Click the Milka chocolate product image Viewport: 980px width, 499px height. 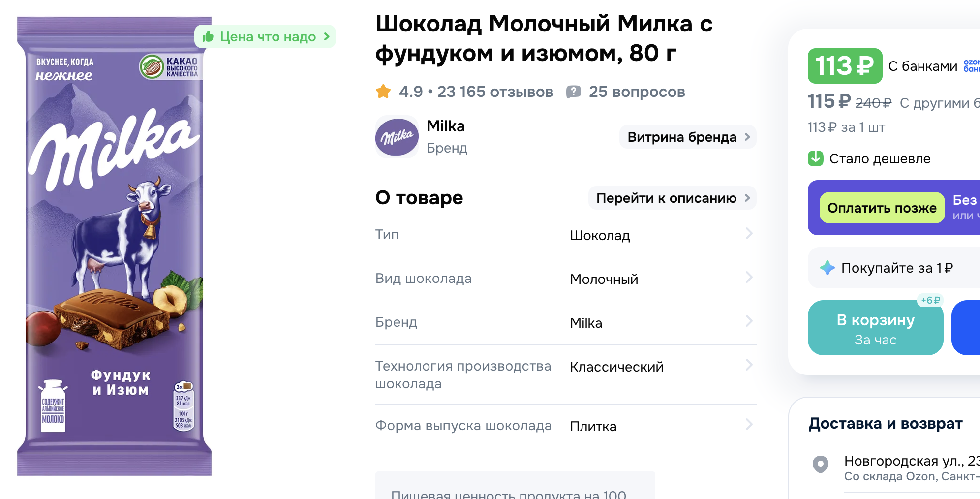[x=115, y=246]
